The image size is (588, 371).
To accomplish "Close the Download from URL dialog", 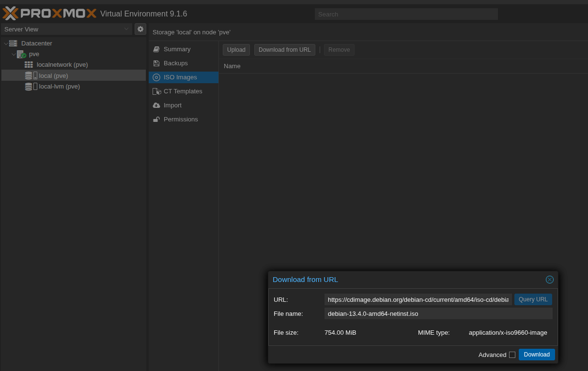I will click(550, 280).
